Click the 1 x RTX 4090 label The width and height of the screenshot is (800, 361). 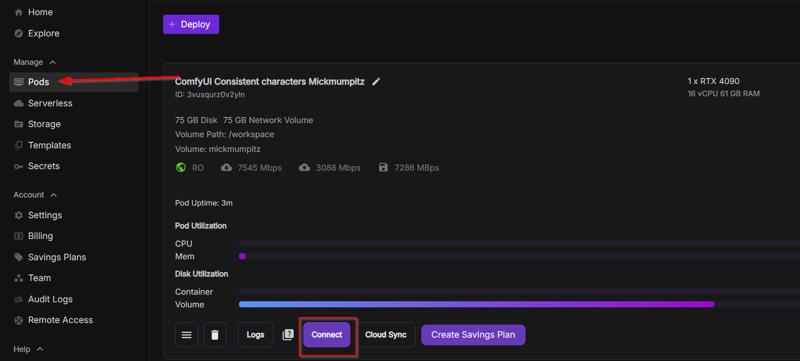(713, 81)
